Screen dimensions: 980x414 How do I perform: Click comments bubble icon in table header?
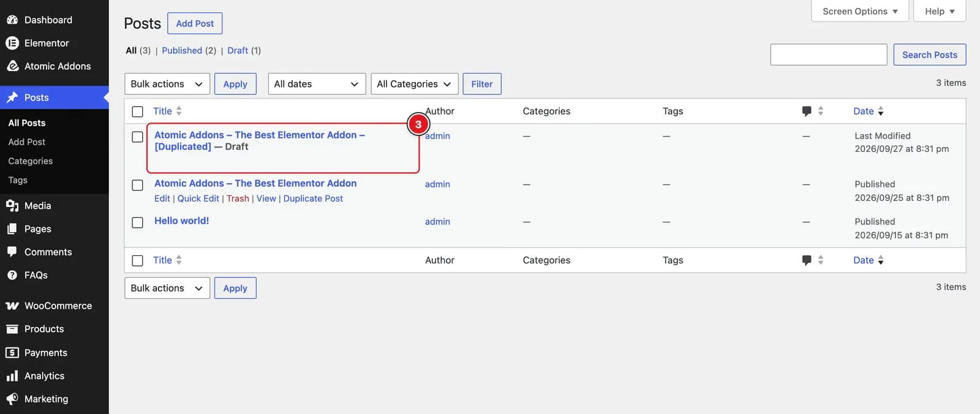click(807, 111)
